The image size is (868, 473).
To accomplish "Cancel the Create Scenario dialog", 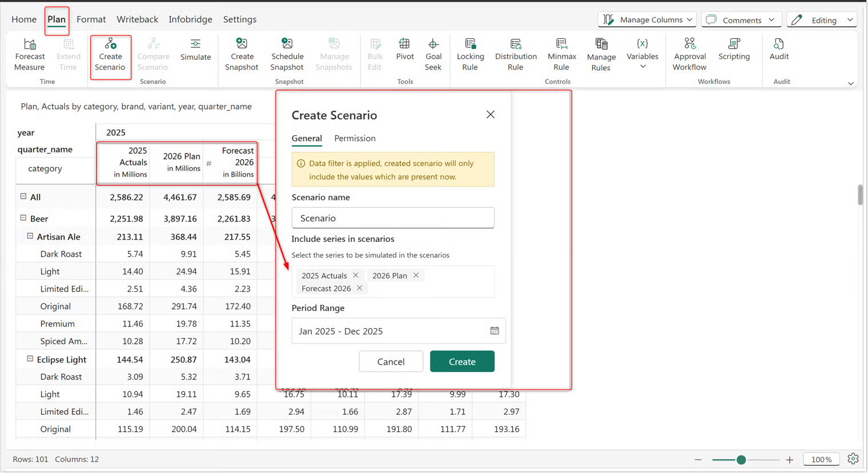I will point(391,361).
